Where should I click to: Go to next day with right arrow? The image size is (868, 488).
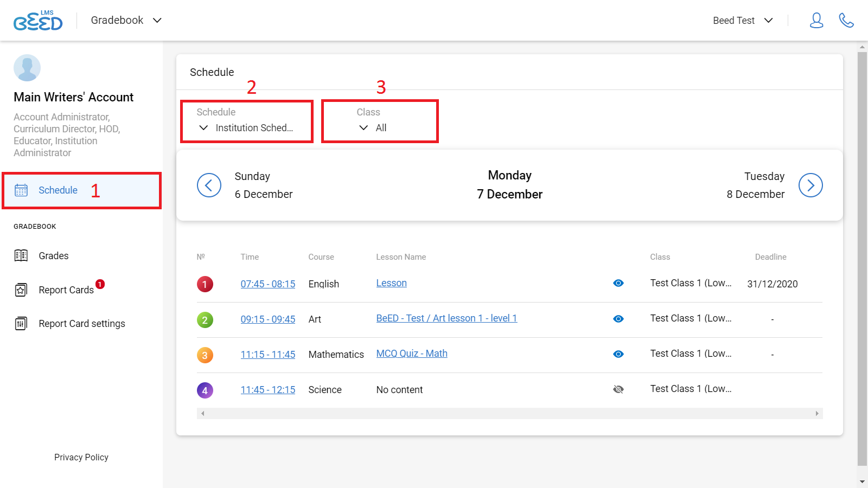(810, 185)
